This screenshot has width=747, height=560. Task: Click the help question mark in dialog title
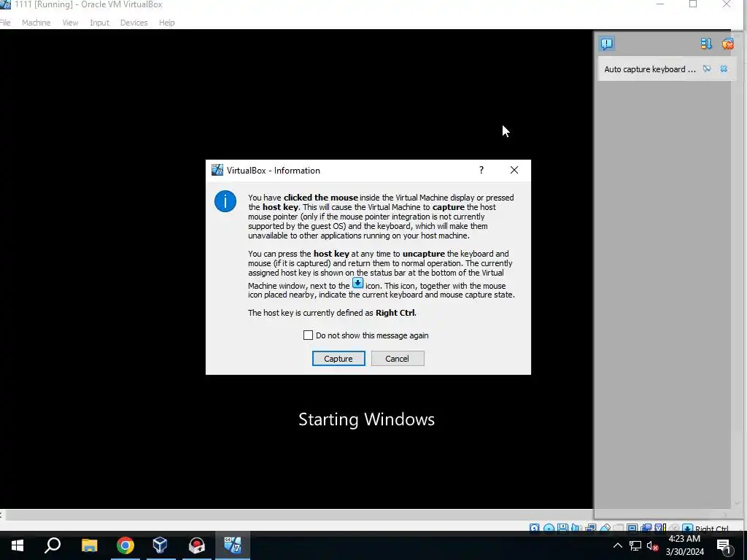[481, 170]
